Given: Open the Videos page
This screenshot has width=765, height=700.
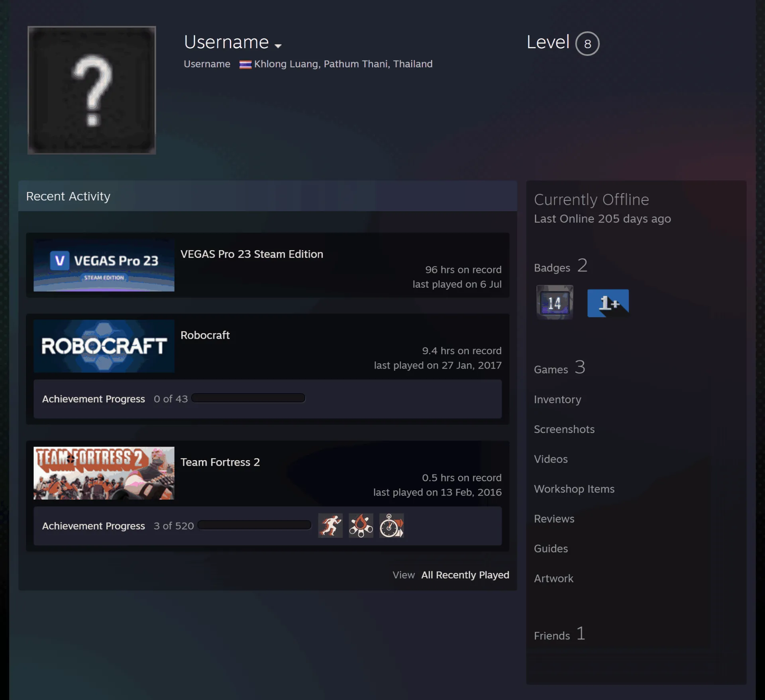Looking at the screenshot, I should pos(551,459).
